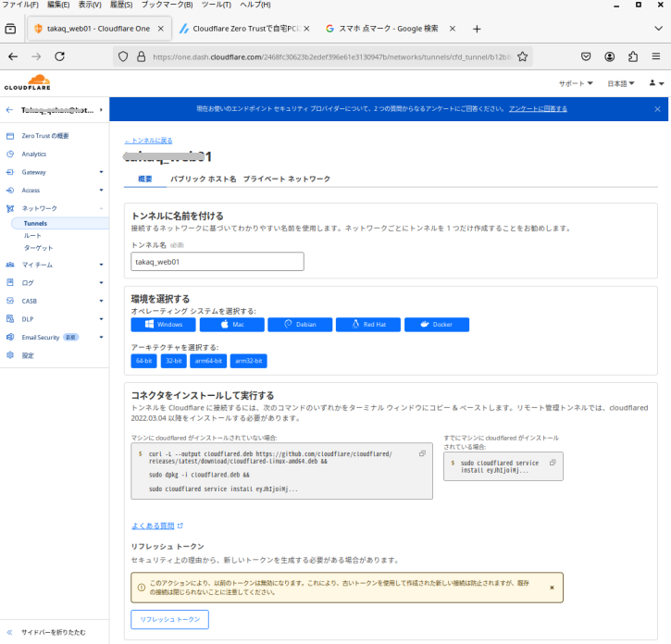Go back using the sidebar account arrow
Screen dimensions: 671x644
click(x=9, y=110)
